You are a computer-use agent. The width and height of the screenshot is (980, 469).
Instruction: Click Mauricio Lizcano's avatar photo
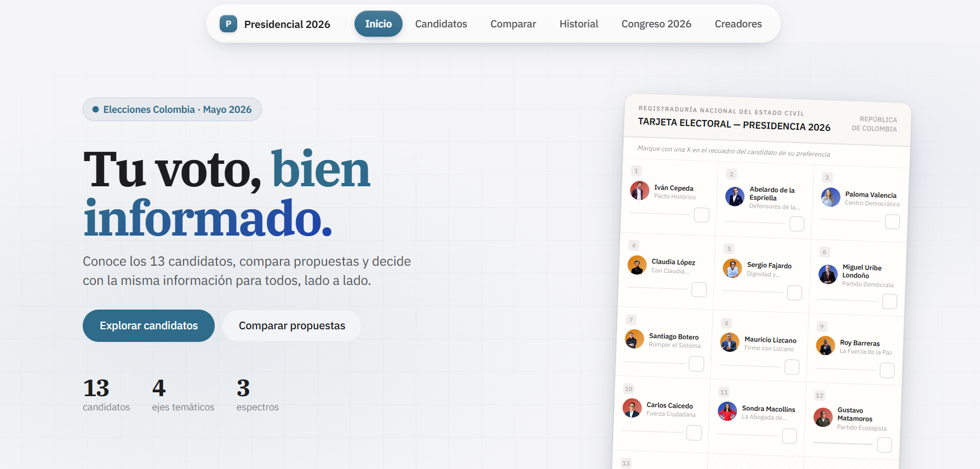[730, 342]
